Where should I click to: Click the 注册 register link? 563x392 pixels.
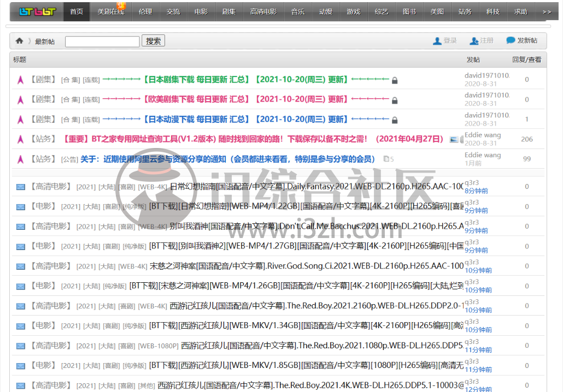click(x=487, y=40)
